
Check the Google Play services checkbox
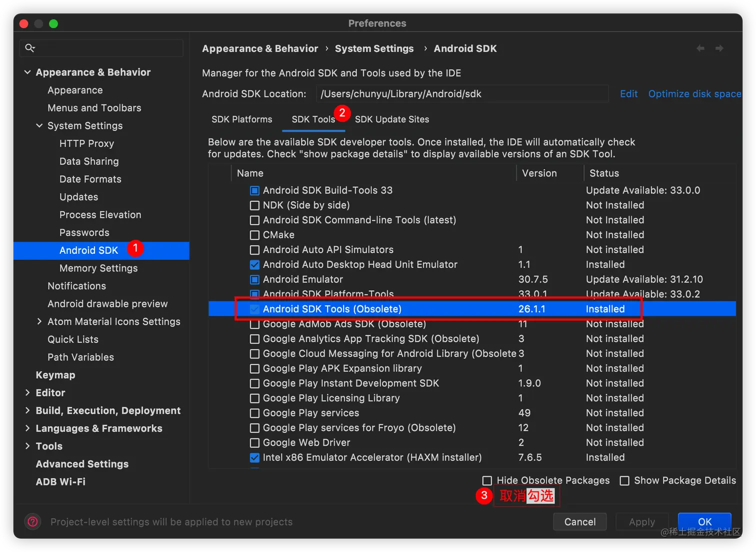[254, 413]
